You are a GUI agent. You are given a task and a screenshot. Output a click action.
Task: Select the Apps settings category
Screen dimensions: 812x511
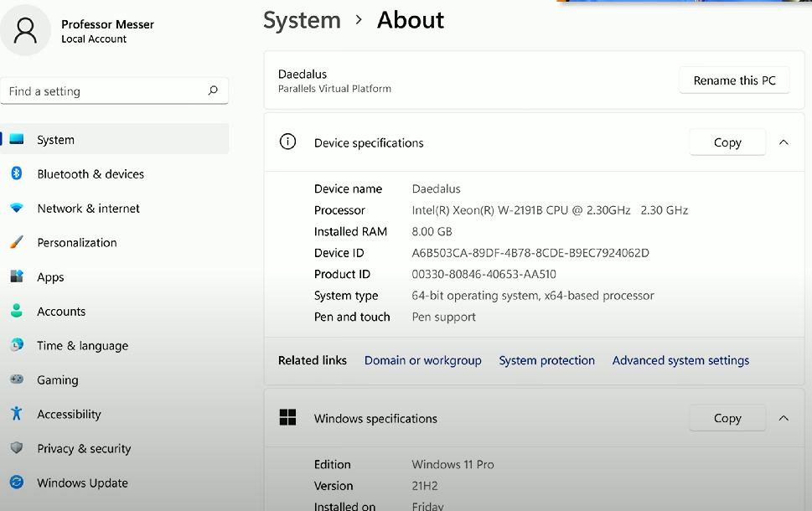tap(115, 277)
